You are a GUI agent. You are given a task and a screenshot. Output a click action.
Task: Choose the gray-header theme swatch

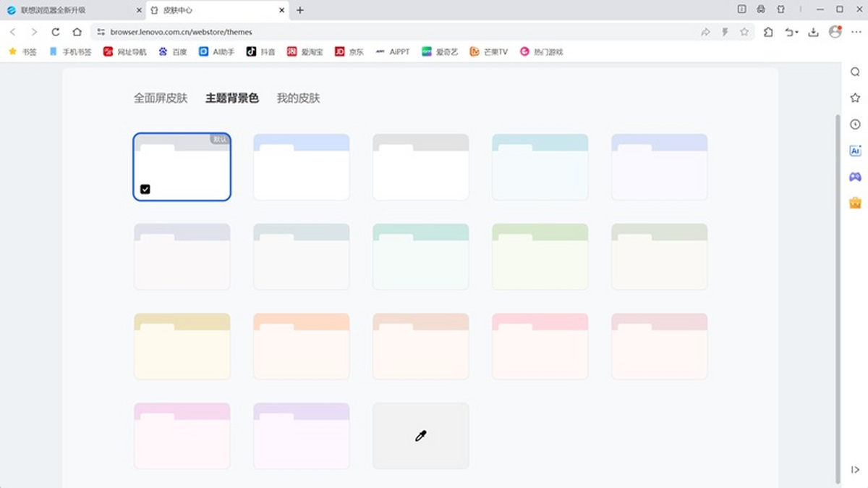click(x=421, y=167)
